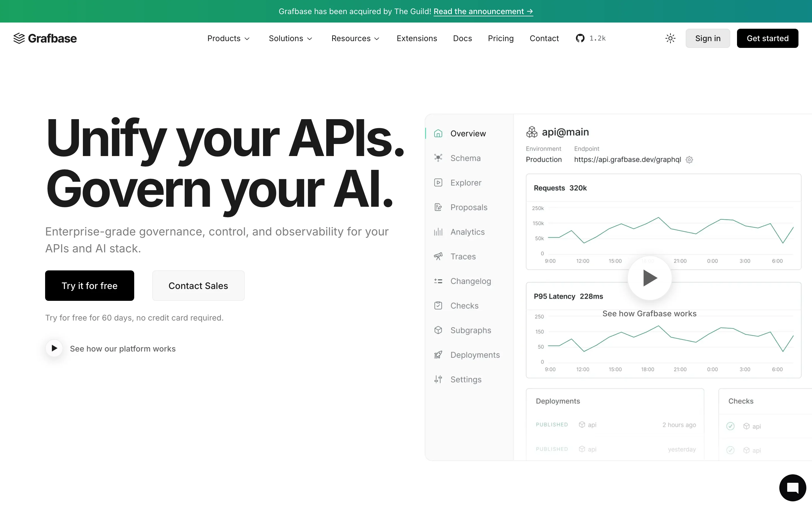Viewport: 812px width, 507px height.
Task: Open the Extensions nav item
Action: coord(417,38)
